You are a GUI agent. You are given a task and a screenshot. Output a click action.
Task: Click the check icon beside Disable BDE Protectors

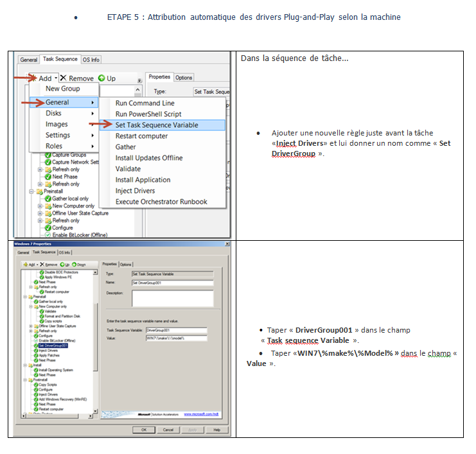click(42, 272)
